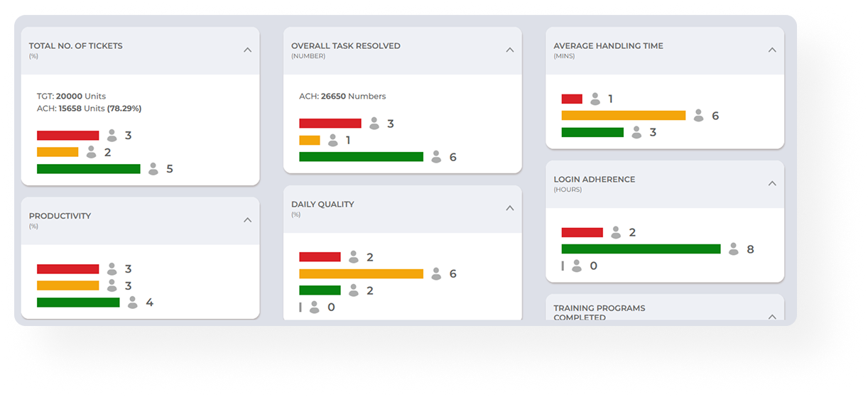Image resolution: width=868 pixels, height=397 pixels.
Task: Click the Productivity card title
Action: pyautogui.click(x=60, y=216)
